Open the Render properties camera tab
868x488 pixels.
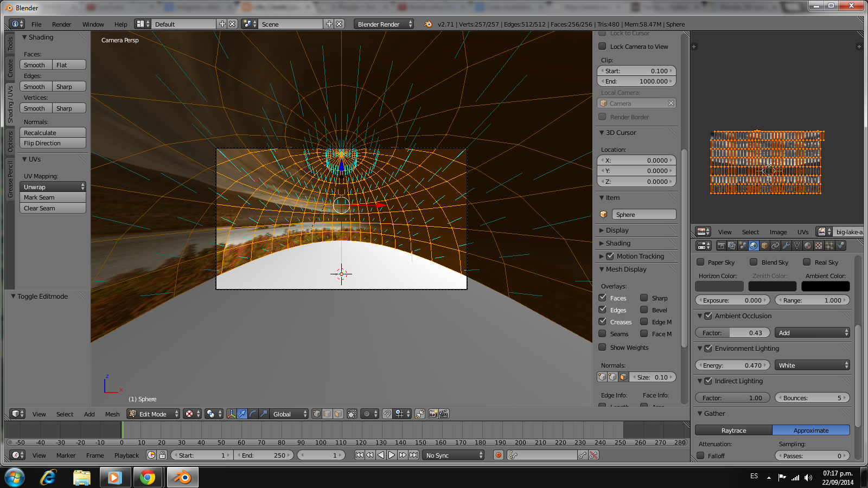(x=721, y=246)
